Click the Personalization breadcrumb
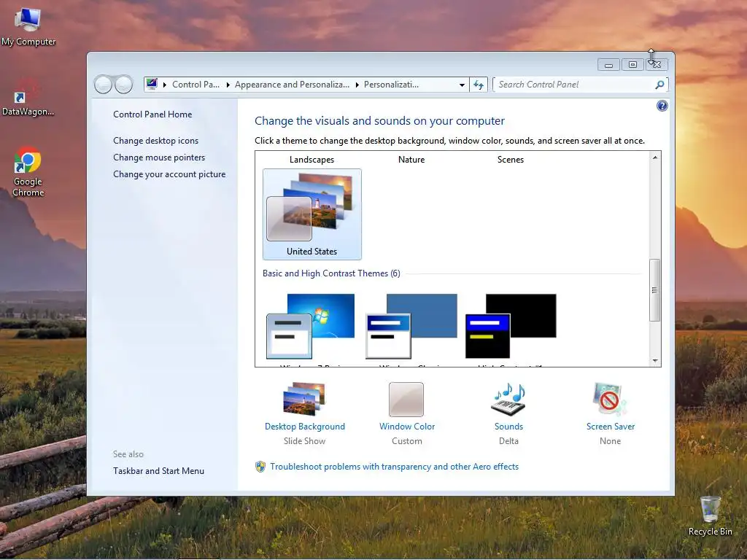 [x=391, y=85]
